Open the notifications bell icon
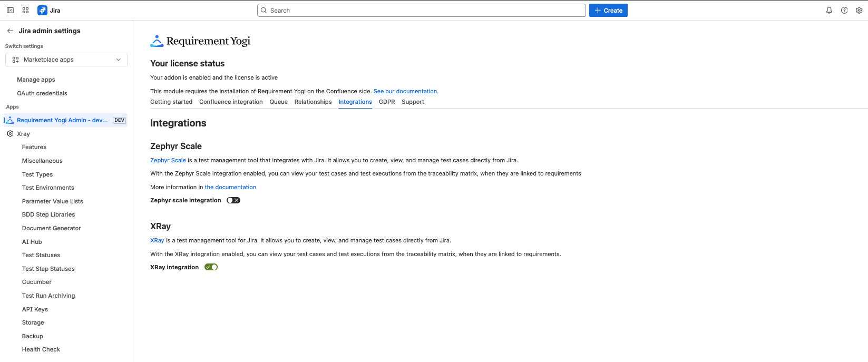Screen dimensions: 868x362 (x=829, y=11)
